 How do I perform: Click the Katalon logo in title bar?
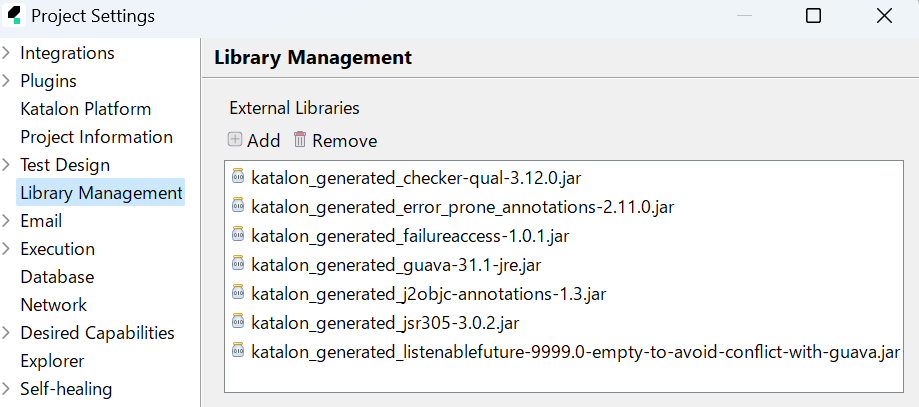coord(15,16)
